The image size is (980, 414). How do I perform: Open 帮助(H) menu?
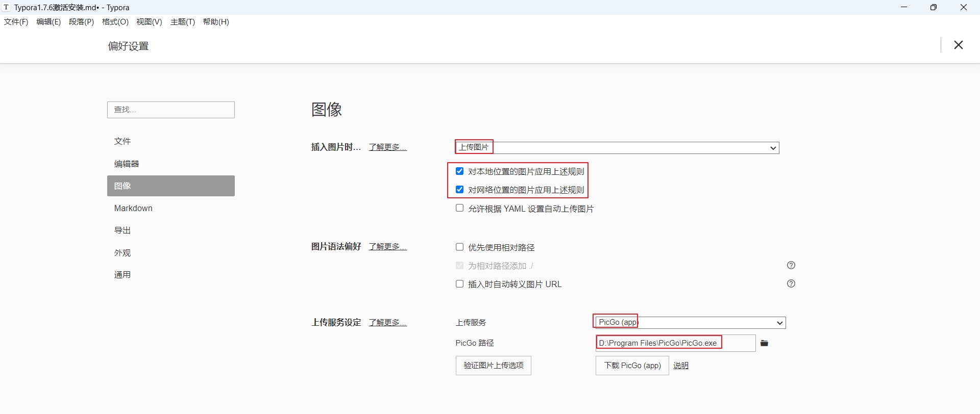[x=216, y=22]
